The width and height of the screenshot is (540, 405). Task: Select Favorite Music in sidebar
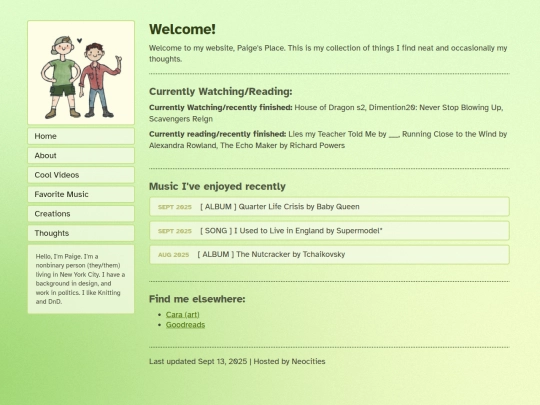tap(81, 194)
